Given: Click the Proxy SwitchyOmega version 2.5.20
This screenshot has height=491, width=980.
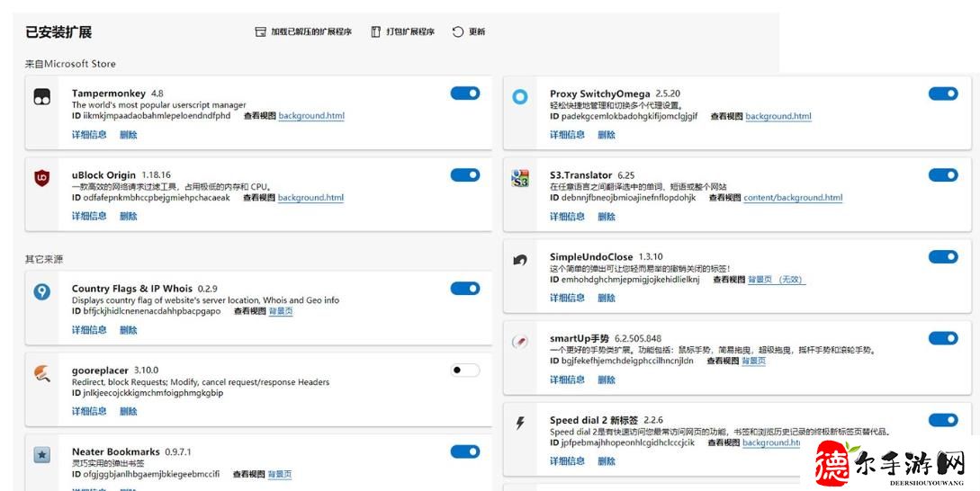Looking at the screenshot, I should point(668,94).
